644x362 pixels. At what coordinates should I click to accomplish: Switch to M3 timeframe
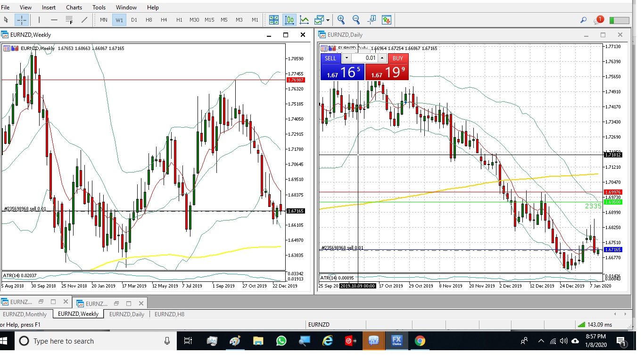coord(239,20)
